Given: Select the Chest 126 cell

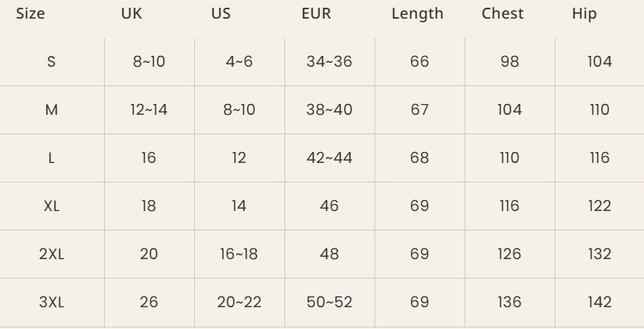Looking at the screenshot, I should pyautogui.click(x=510, y=254).
